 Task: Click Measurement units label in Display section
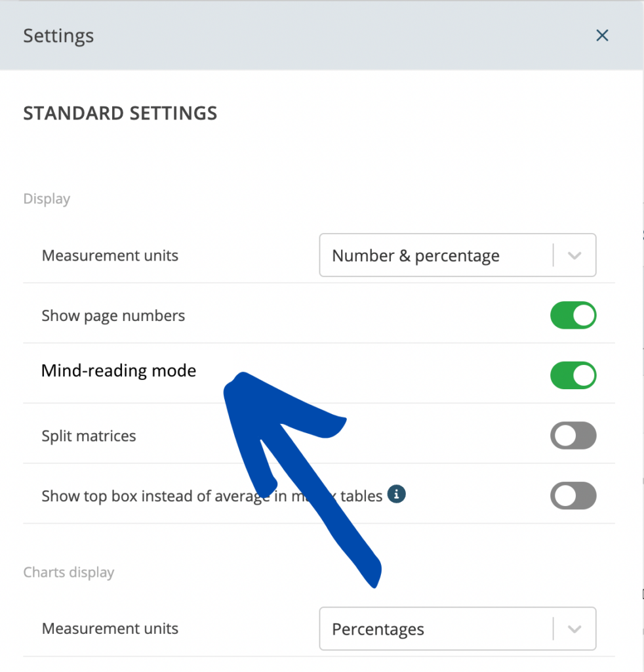pos(110,255)
